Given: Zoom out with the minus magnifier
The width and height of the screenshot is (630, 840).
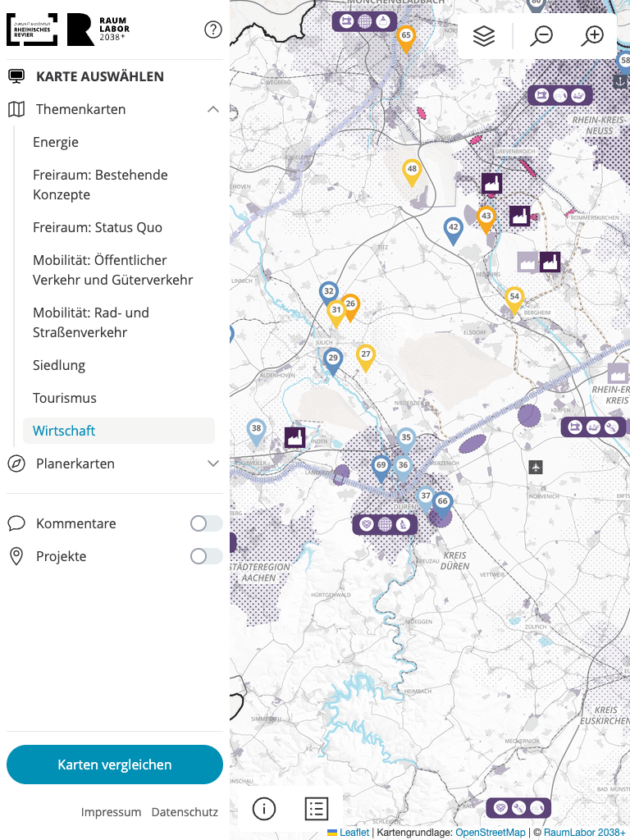Looking at the screenshot, I should [541, 36].
